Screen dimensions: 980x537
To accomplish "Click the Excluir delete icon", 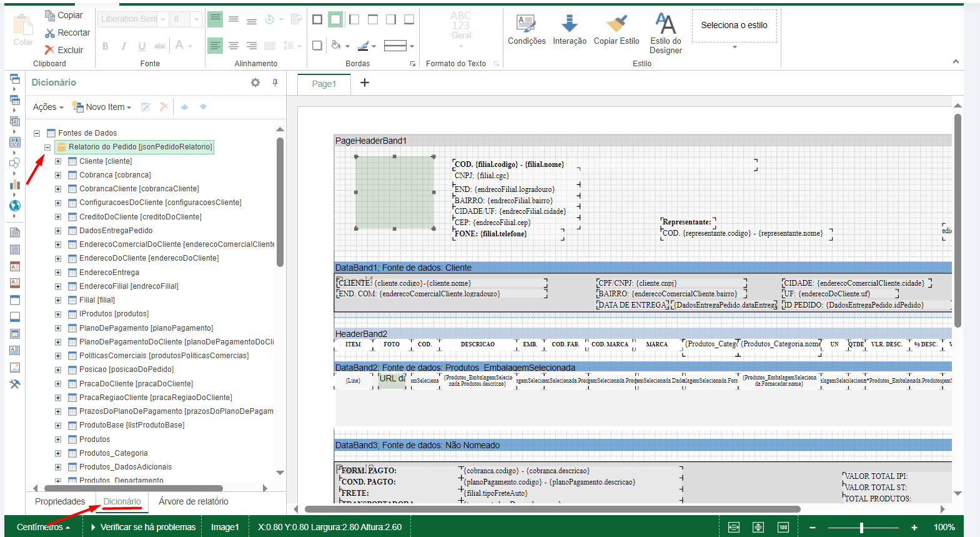I will tap(50, 50).
